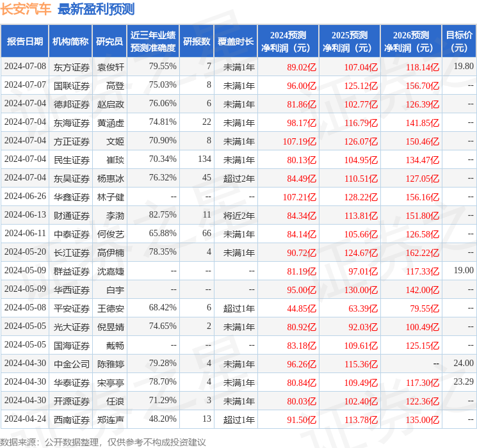The image size is (477, 448).
Task: Click researcher name 黄涵虚
Action: 111,123
